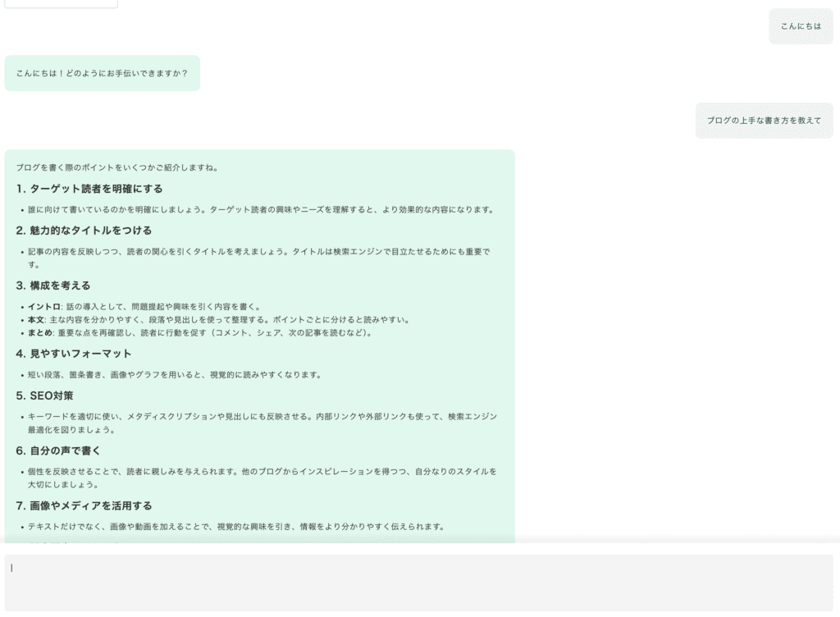Click the user message 'ブログの上手な書き方を教えて'
Screen dimensions: 840x617
[x=764, y=121]
